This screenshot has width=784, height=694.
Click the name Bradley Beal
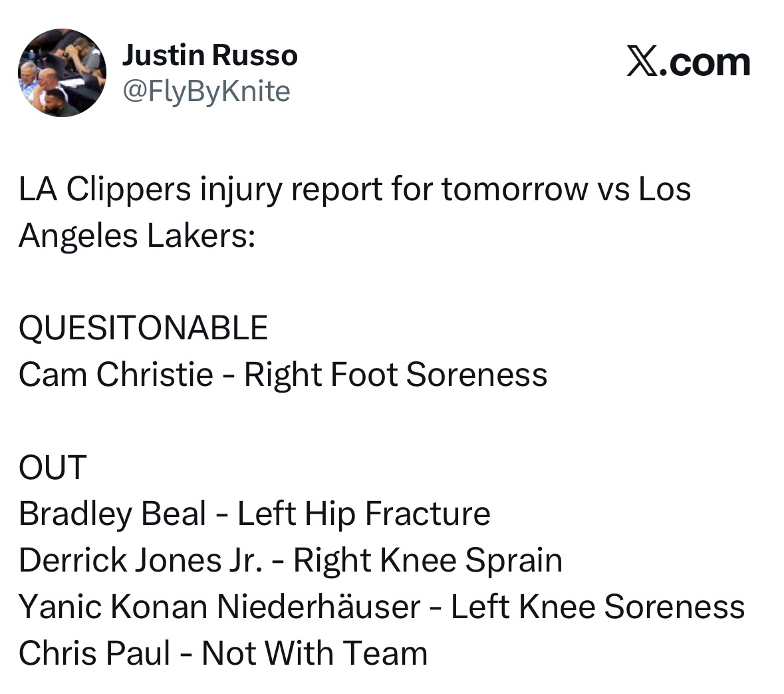click(x=112, y=514)
